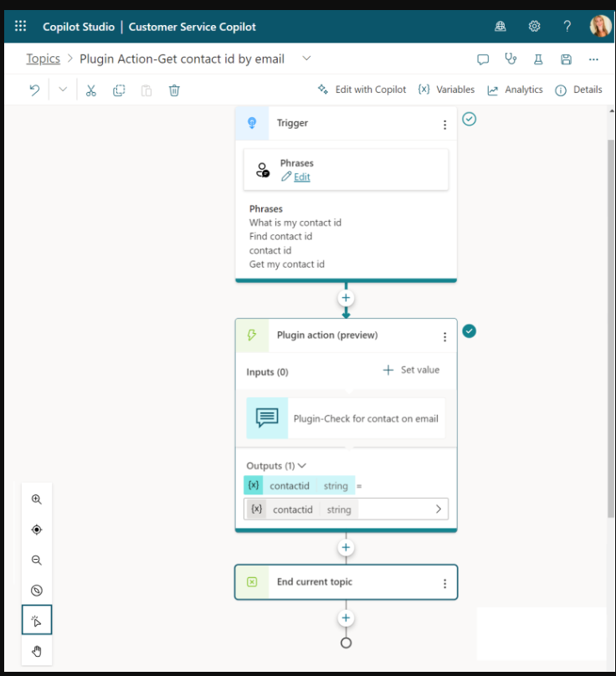Click Trigger node validation checkmark

click(x=469, y=119)
